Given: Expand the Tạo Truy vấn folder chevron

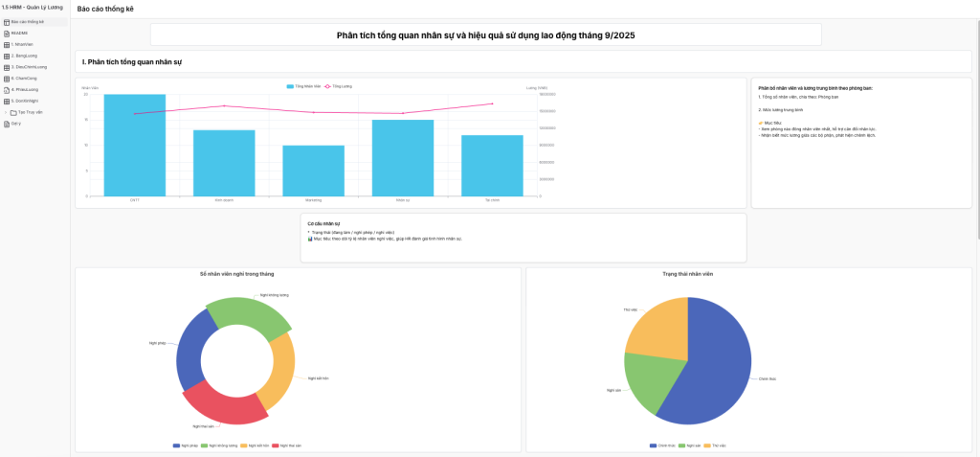Looking at the screenshot, I should tap(6, 112).
